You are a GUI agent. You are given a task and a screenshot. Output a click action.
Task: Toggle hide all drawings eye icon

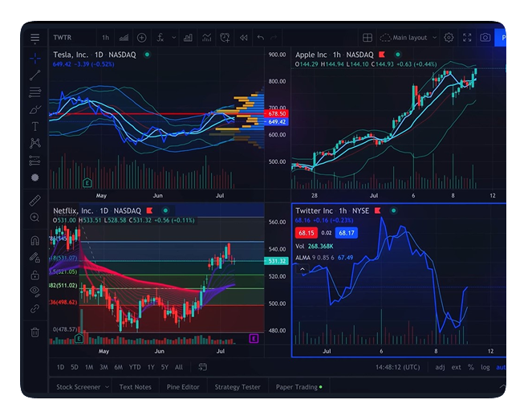click(35, 291)
